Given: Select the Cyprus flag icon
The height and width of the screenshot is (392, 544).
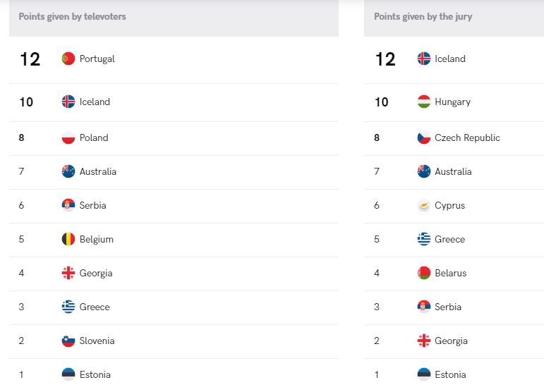Looking at the screenshot, I should pos(423,205).
